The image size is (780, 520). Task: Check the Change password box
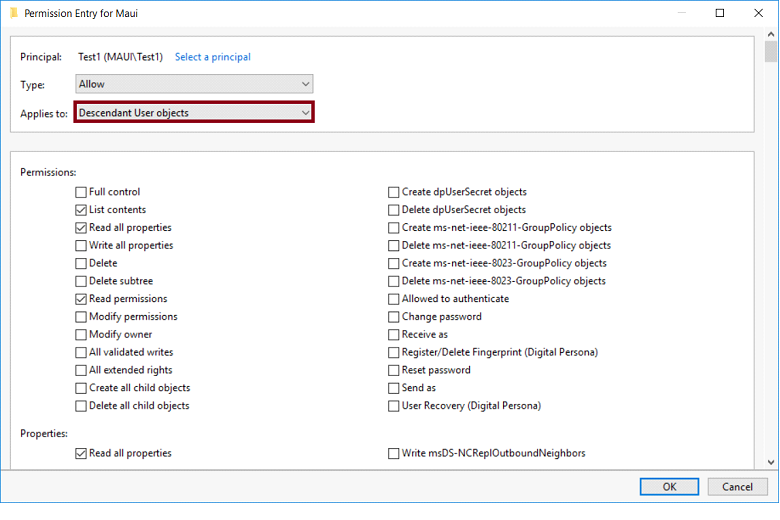coord(394,317)
